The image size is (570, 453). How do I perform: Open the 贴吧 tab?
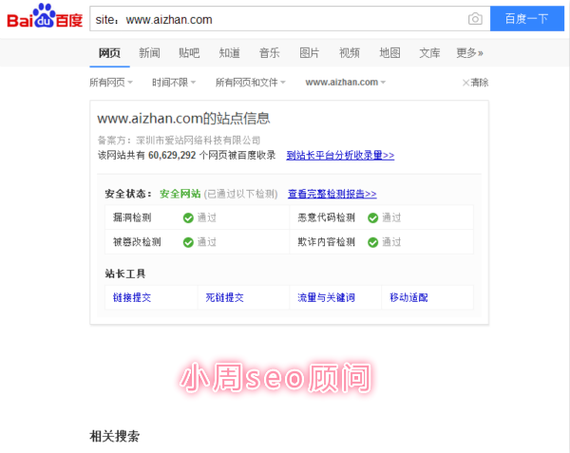(x=189, y=53)
